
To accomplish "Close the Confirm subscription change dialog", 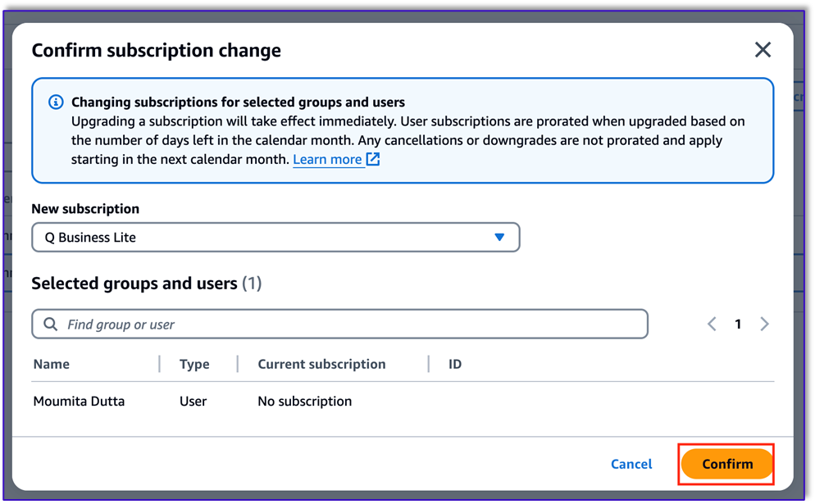I will 763,50.
